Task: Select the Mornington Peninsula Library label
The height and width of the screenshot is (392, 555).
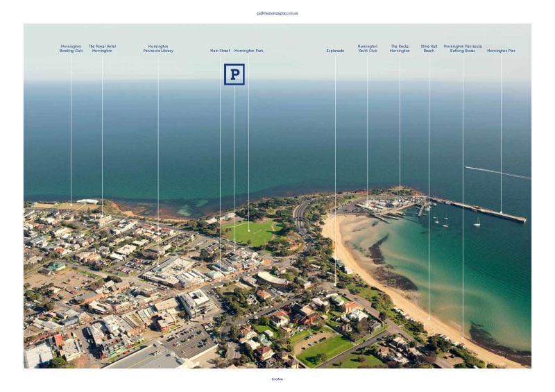Action: [x=158, y=49]
